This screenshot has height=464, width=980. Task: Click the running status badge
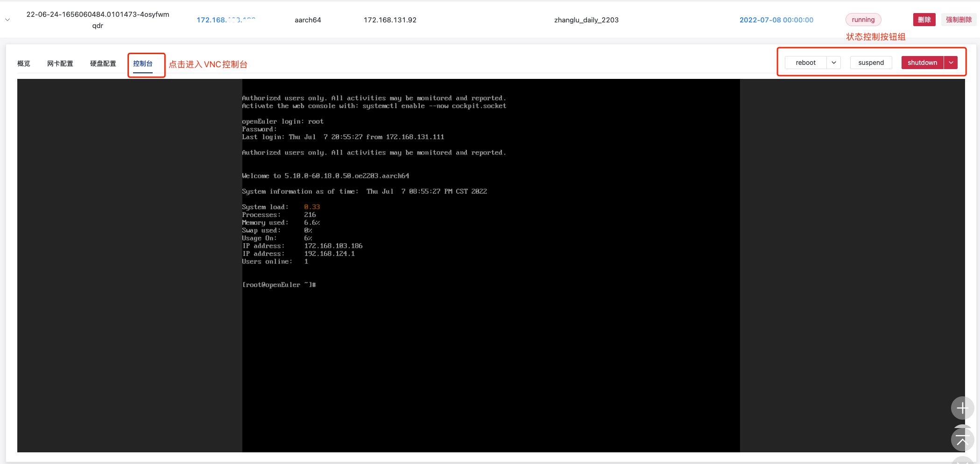pyautogui.click(x=863, y=20)
